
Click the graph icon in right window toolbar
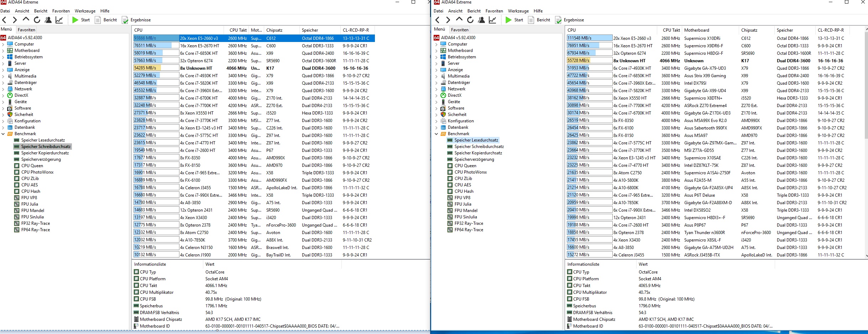[492, 20]
